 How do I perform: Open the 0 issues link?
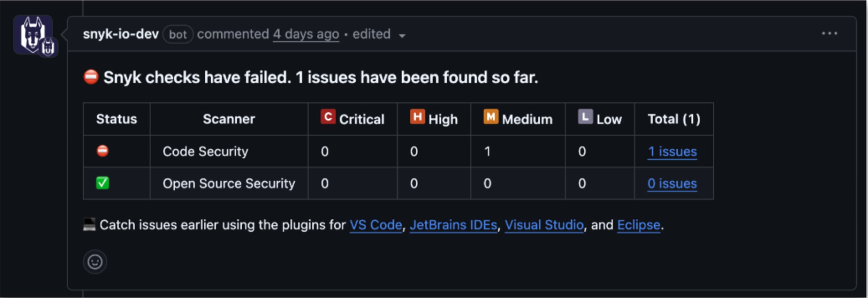pyautogui.click(x=672, y=183)
